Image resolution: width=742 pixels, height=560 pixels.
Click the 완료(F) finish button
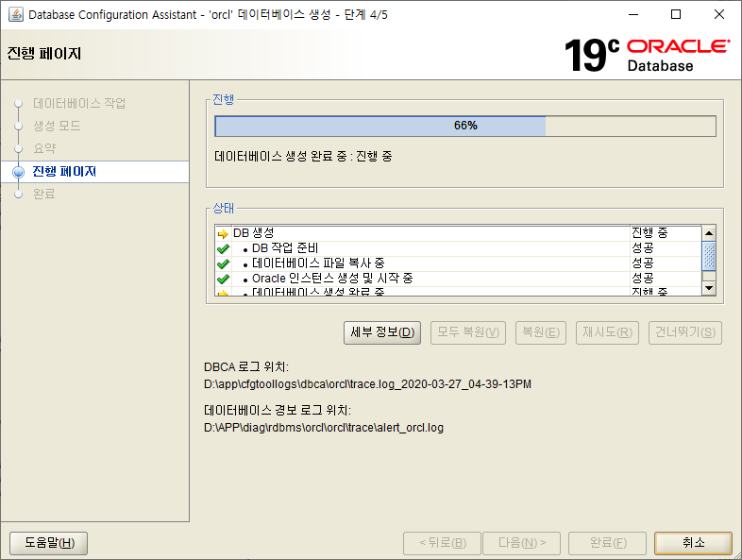(608, 542)
